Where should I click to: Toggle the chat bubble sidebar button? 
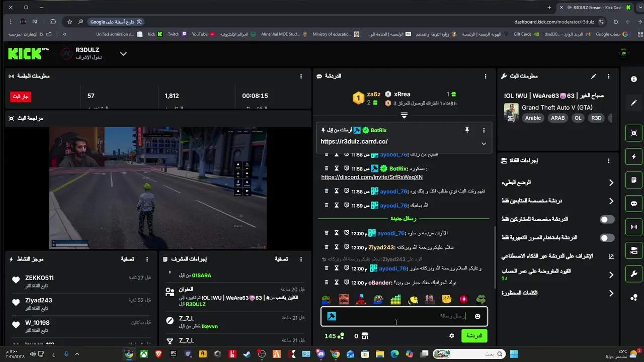pos(634,204)
